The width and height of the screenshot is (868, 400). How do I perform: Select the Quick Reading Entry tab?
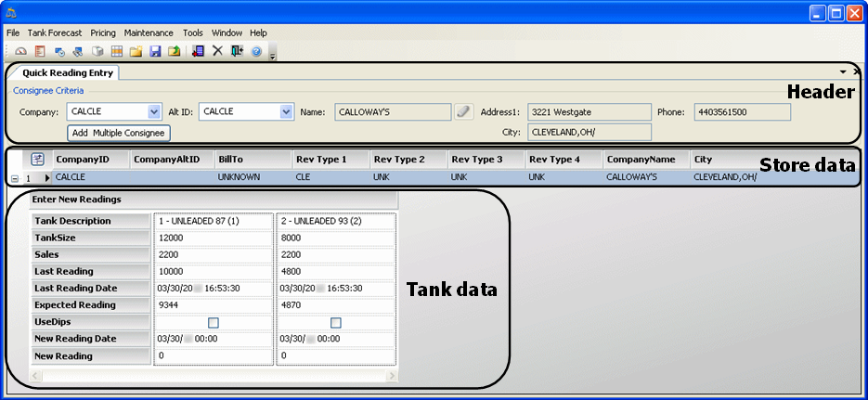pyautogui.click(x=63, y=72)
